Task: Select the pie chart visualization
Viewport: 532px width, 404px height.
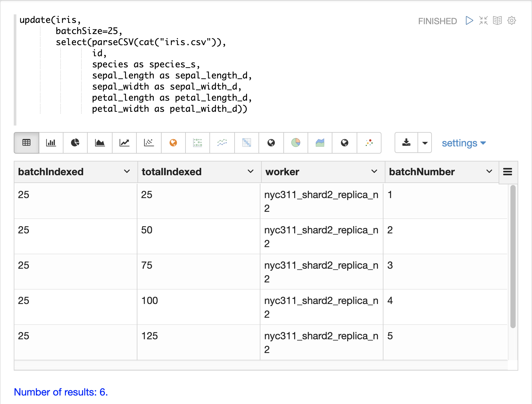Action: click(75, 143)
